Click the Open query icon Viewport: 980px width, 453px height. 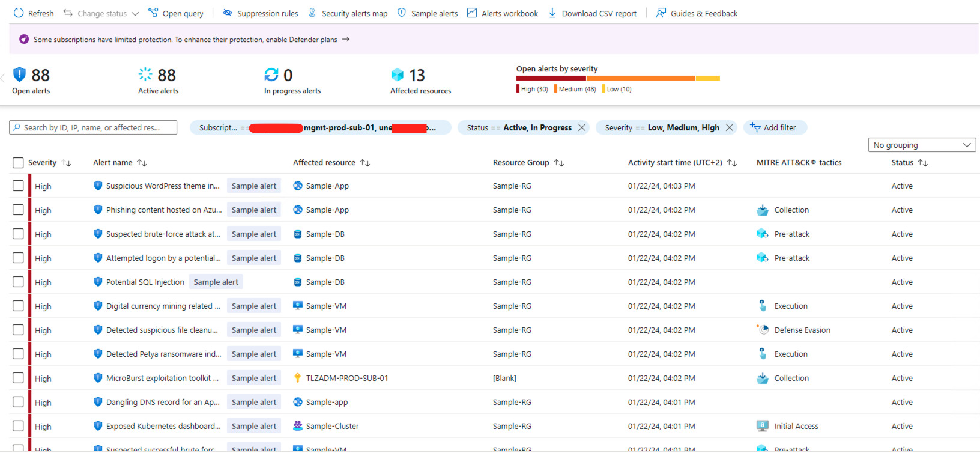pyautogui.click(x=153, y=13)
